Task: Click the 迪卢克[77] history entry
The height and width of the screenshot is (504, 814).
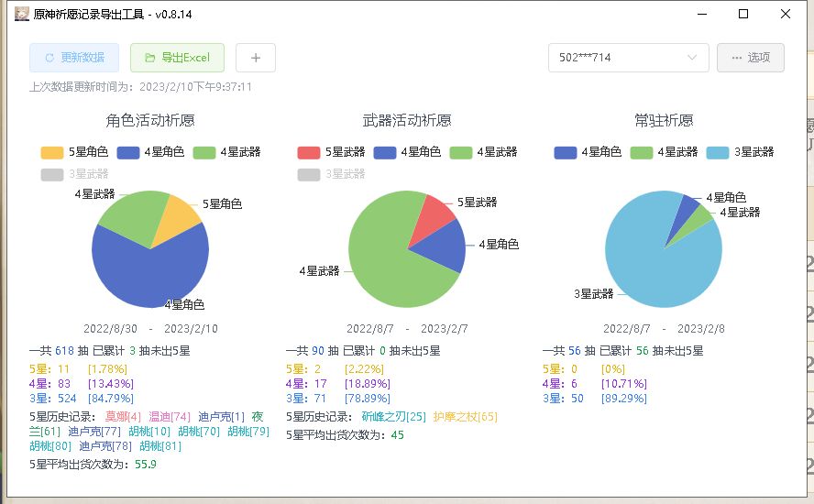Action: (94, 432)
